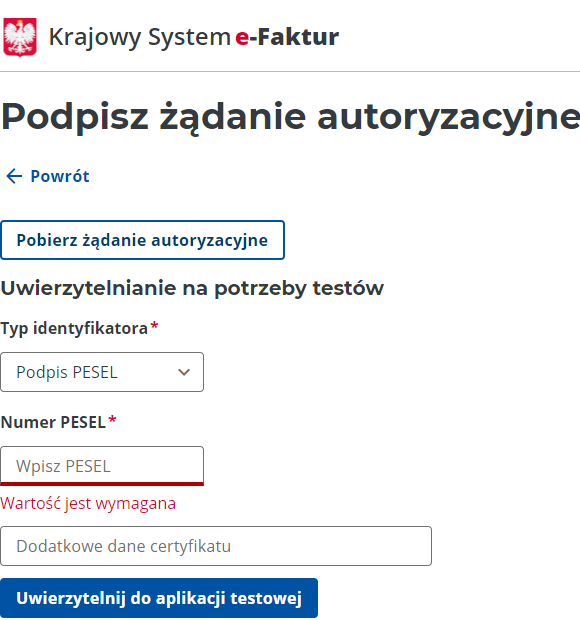
Task: Download via Pobierz żądanie autoryzacyjne button
Action: (142, 240)
